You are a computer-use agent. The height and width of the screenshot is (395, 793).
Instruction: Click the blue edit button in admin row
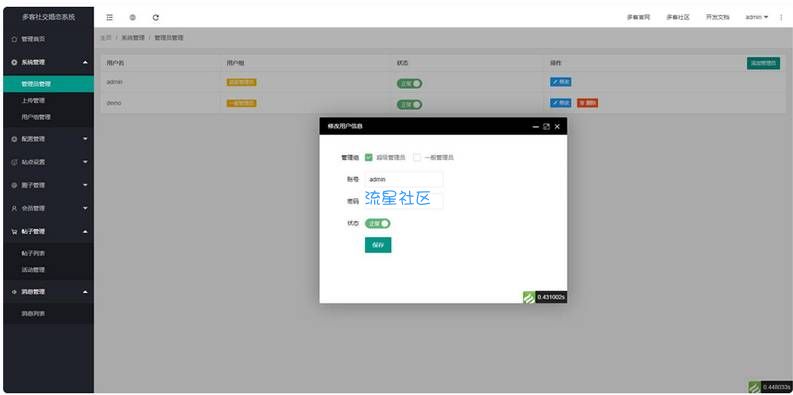tap(561, 82)
